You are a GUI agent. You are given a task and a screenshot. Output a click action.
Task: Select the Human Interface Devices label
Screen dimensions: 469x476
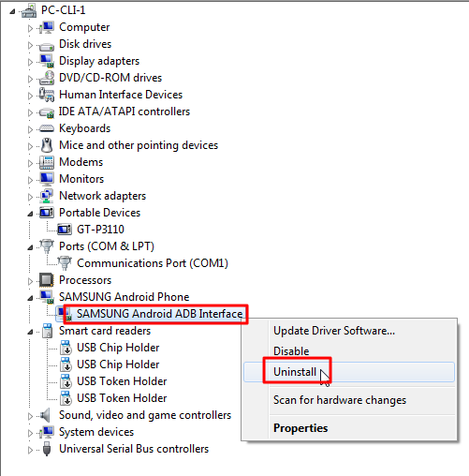121,95
